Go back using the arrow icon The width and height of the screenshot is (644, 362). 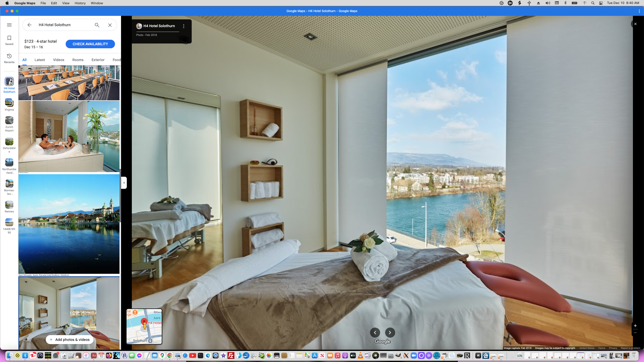pos(29,25)
